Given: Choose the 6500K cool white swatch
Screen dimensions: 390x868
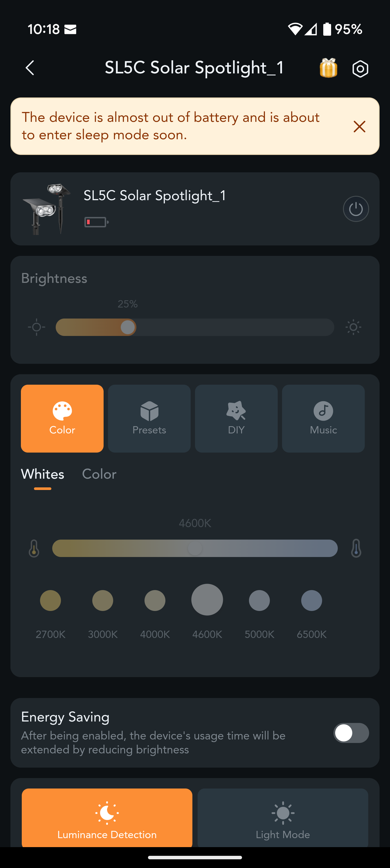Looking at the screenshot, I should coord(311,601).
